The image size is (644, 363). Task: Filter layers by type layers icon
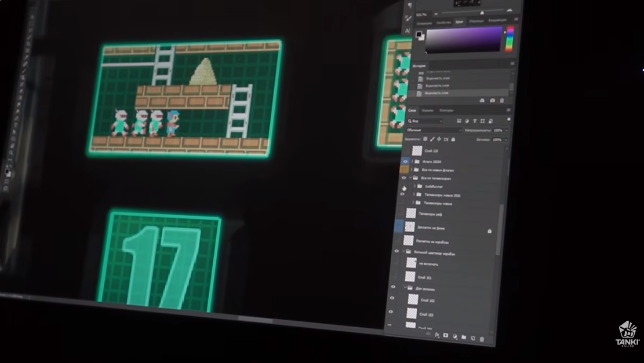pyautogui.click(x=475, y=121)
